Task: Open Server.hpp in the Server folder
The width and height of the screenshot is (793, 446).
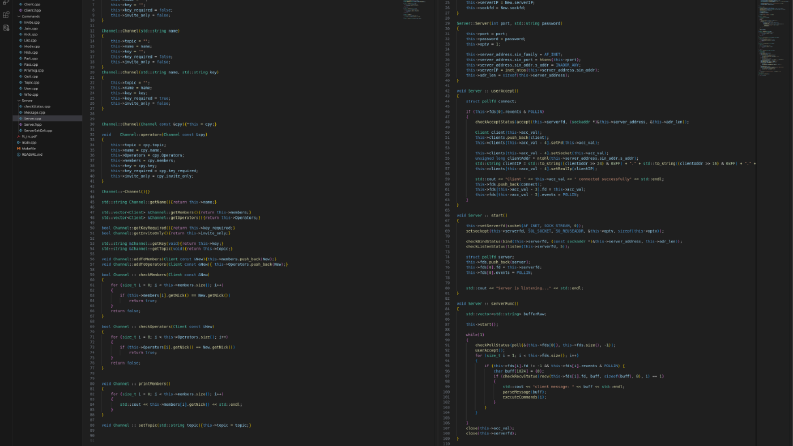Action: (33, 124)
